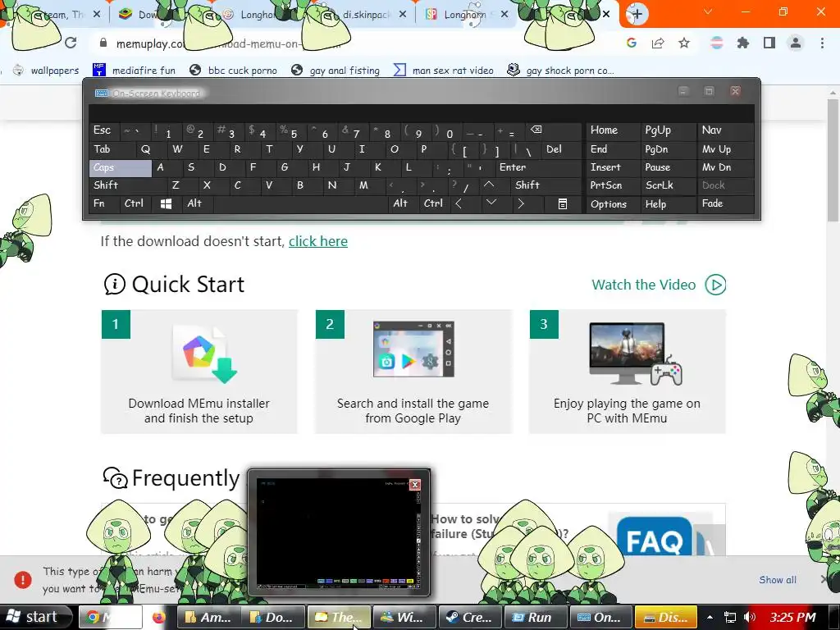840x630 pixels.
Task: Click the Help key on on-screen keyboard
Action: pos(668,203)
